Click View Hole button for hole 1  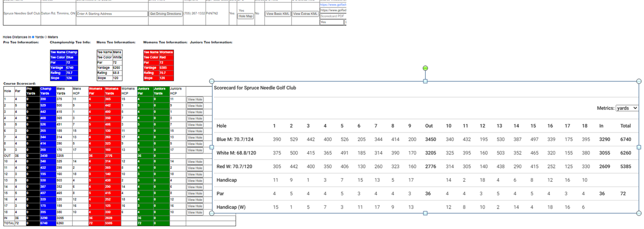[x=195, y=99]
